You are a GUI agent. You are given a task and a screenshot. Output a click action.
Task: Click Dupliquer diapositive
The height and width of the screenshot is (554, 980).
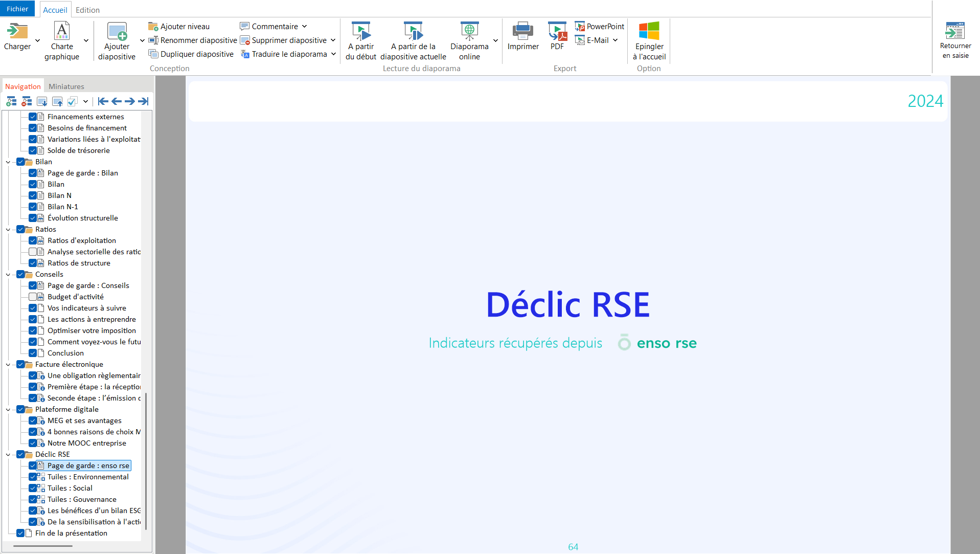[x=191, y=54]
